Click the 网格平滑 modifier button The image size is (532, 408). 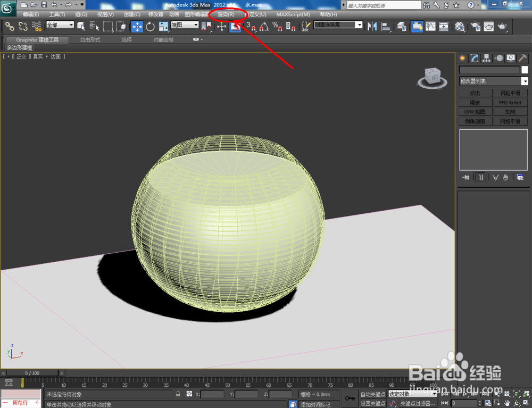510,121
